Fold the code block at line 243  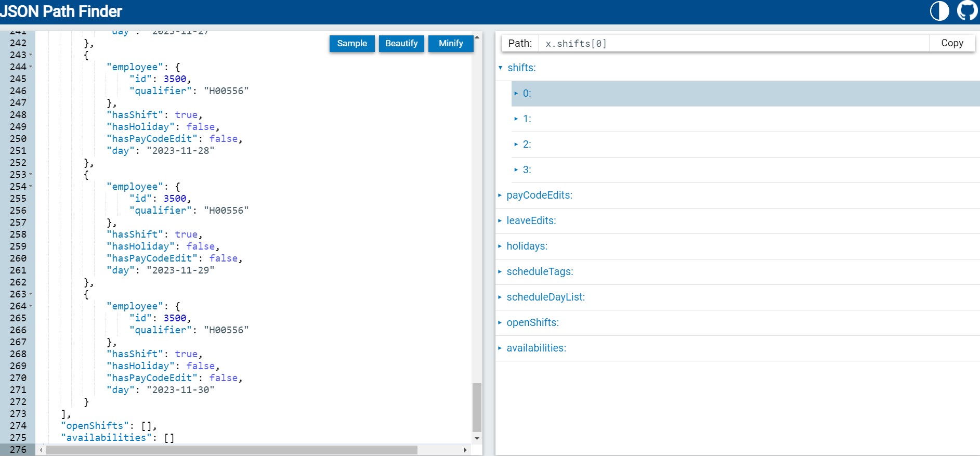pos(31,55)
